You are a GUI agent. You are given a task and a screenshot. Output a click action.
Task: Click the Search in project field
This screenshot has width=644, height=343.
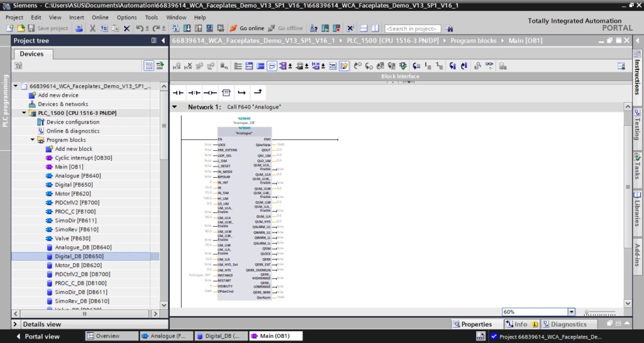[x=413, y=29]
